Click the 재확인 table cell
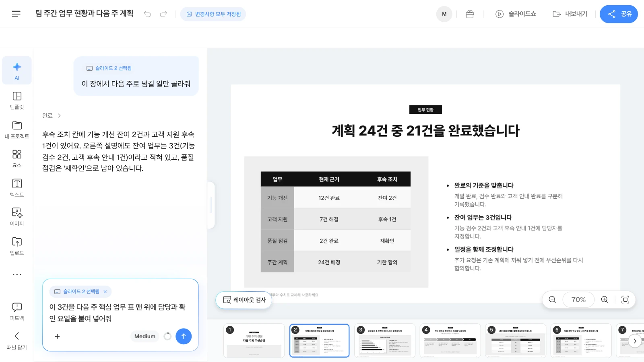Image resolution: width=644 pixels, height=362 pixels. pyautogui.click(x=387, y=241)
